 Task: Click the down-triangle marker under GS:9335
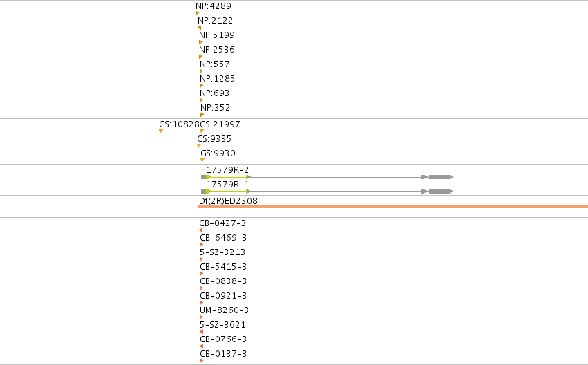point(199,146)
